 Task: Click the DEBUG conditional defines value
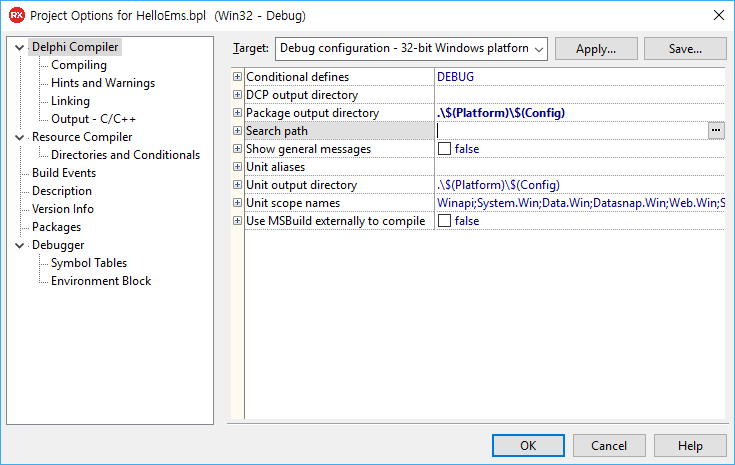coord(455,76)
